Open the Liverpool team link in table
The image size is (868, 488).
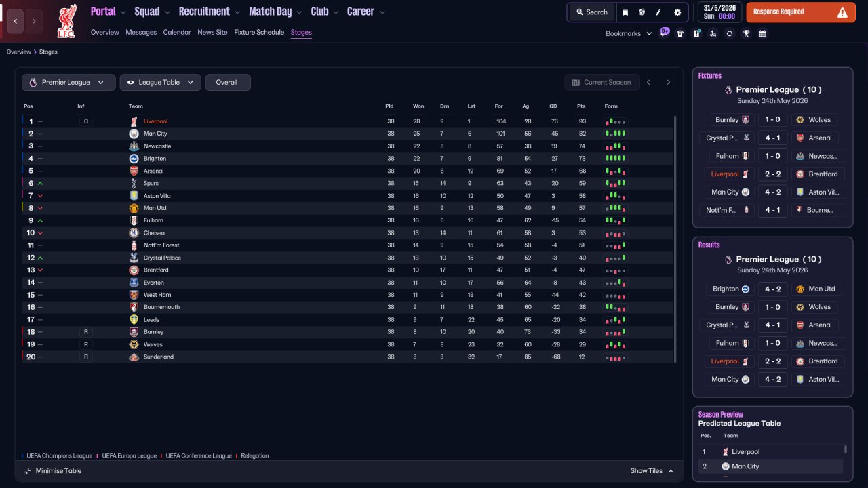(155, 121)
